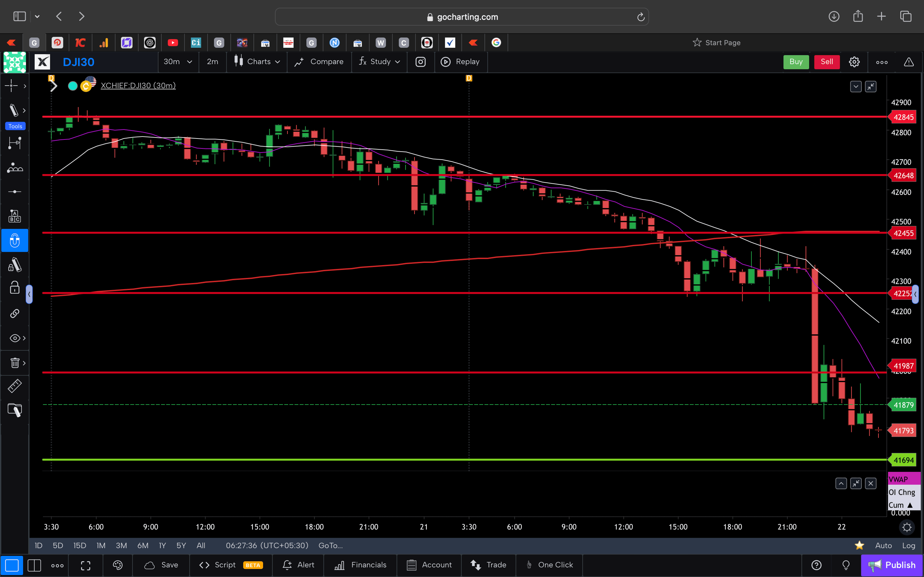The width and height of the screenshot is (924, 577).
Task: Open the Study functions dropdown
Action: (379, 61)
